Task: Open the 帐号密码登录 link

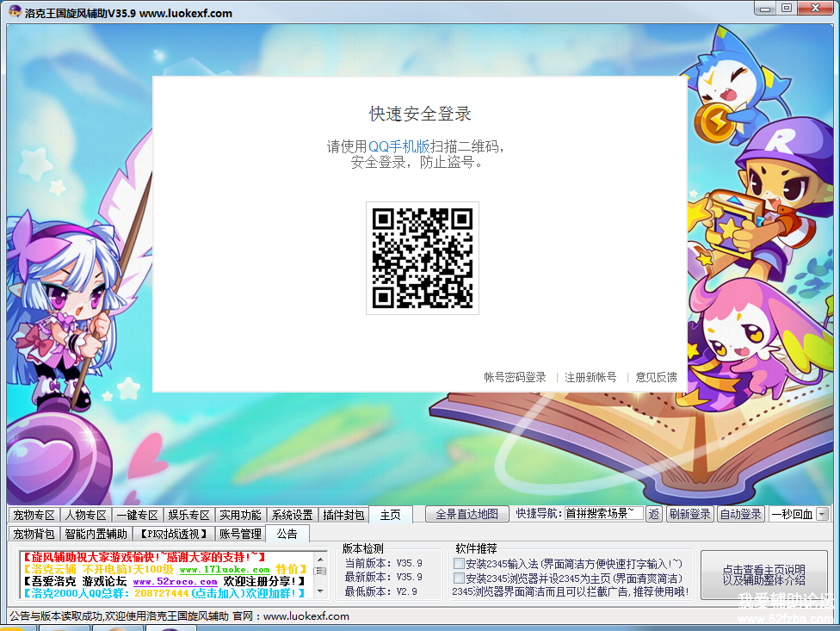Action: point(515,377)
